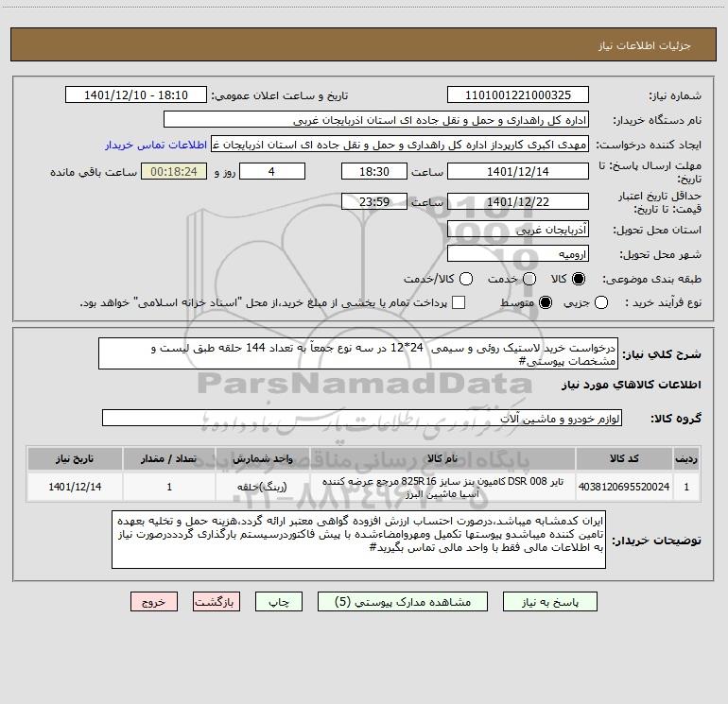Click the واحد شمارش column header
728x704 pixels.
pos(262,459)
